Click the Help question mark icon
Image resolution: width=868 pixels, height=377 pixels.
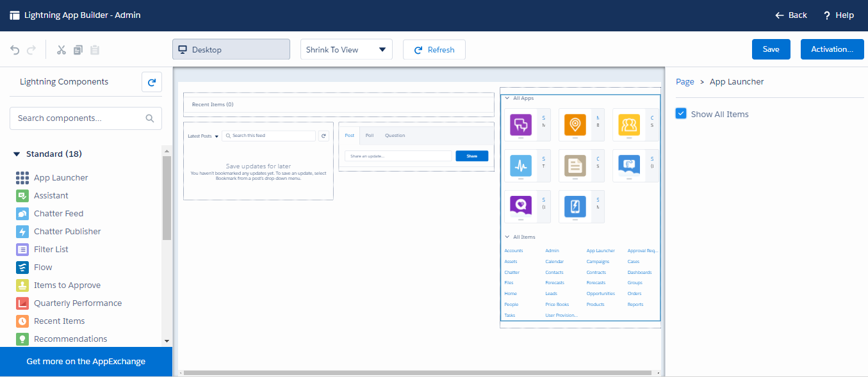coord(827,15)
